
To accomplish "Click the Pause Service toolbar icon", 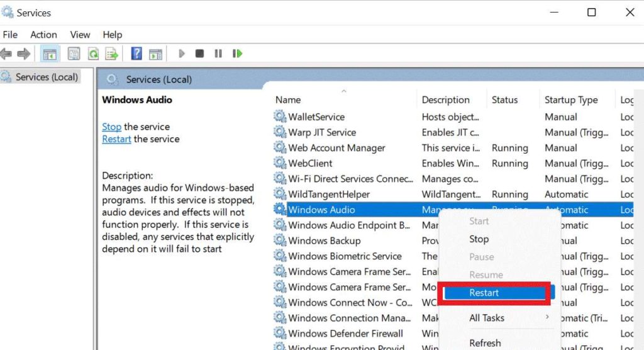I will (x=218, y=54).
